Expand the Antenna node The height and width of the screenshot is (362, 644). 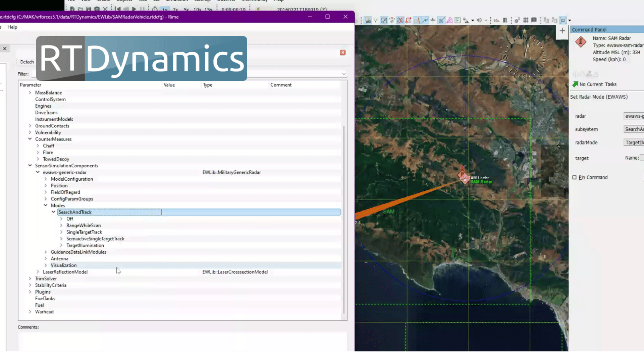pyautogui.click(x=46, y=258)
